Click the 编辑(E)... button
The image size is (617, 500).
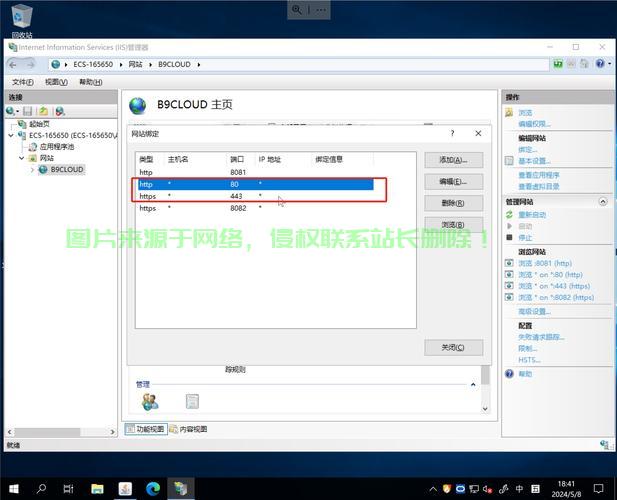(453, 182)
